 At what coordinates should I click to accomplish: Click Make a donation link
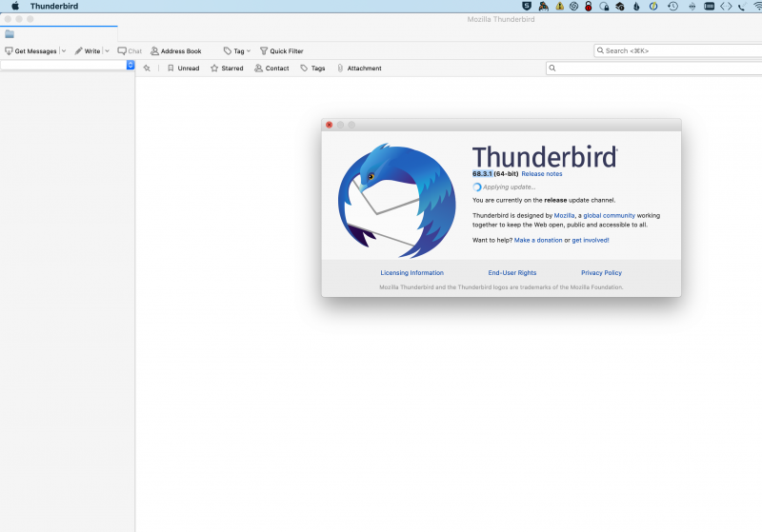[538, 240]
